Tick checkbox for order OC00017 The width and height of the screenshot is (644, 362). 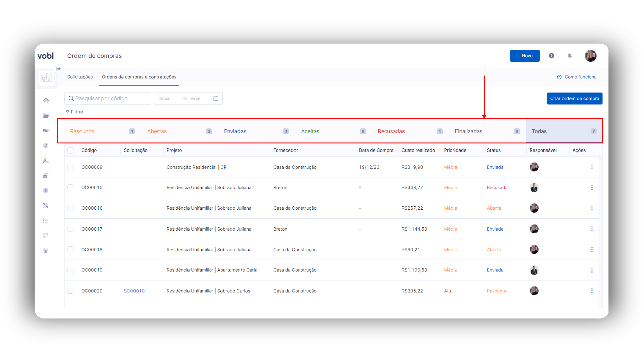pyautogui.click(x=70, y=229)
